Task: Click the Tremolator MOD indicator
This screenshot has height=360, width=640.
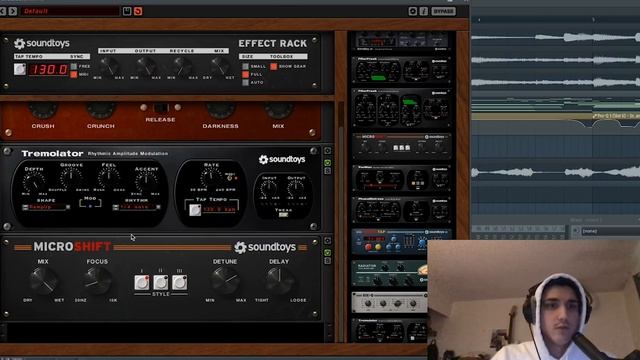Action: [x=90, y=206]
